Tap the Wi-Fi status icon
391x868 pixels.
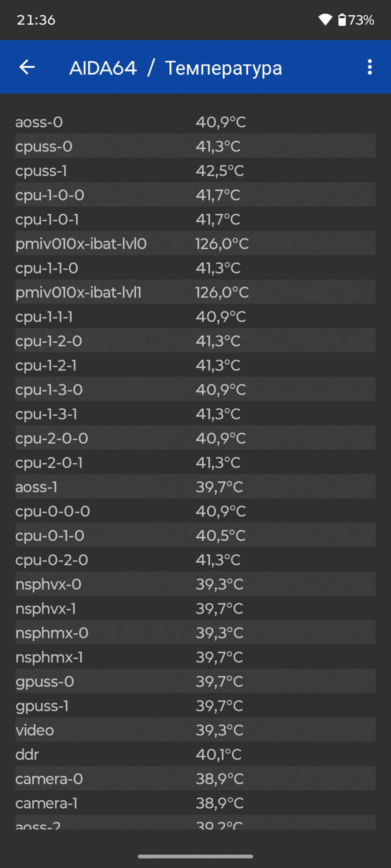325,20
